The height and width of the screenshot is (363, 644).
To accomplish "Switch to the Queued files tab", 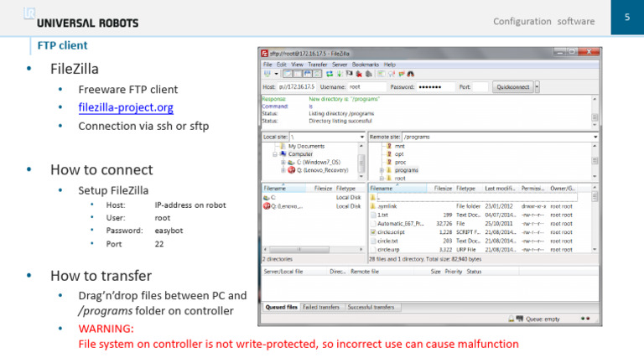I will click(x=281, y=307).
